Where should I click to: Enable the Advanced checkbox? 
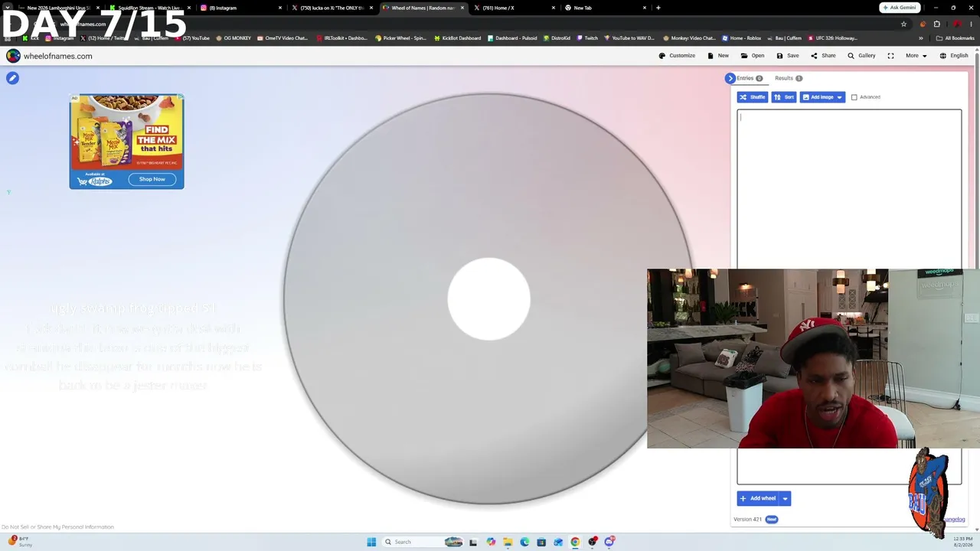pos(854,97)
